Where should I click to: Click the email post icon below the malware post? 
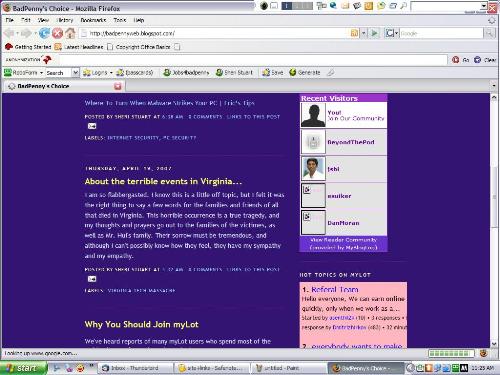(92, 126)
